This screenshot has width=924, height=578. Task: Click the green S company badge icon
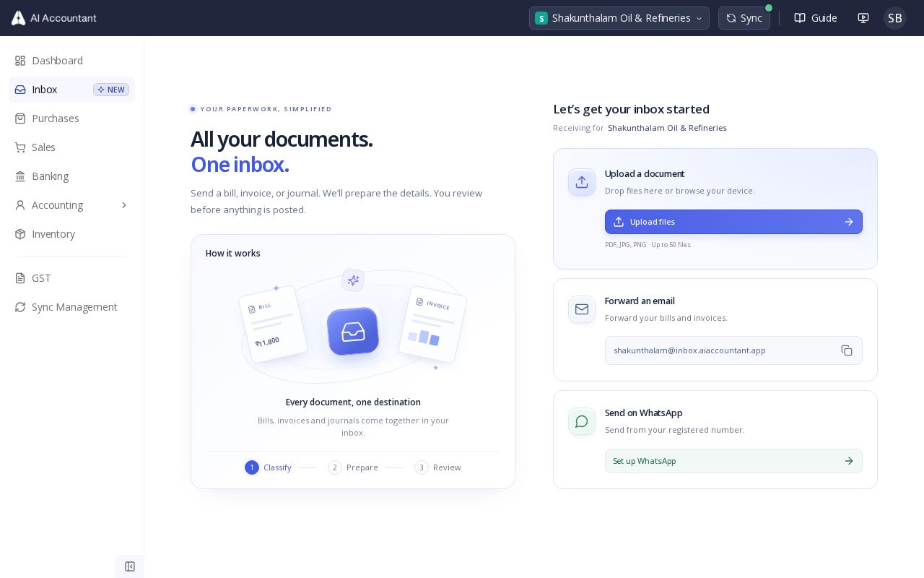coord(541,18)
